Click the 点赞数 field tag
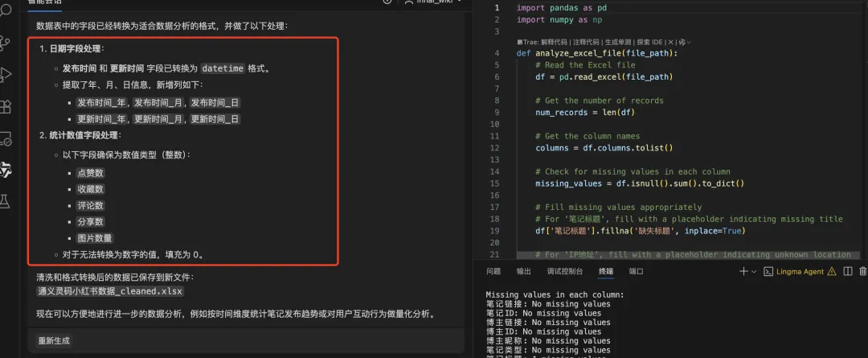 pos(90,173)
